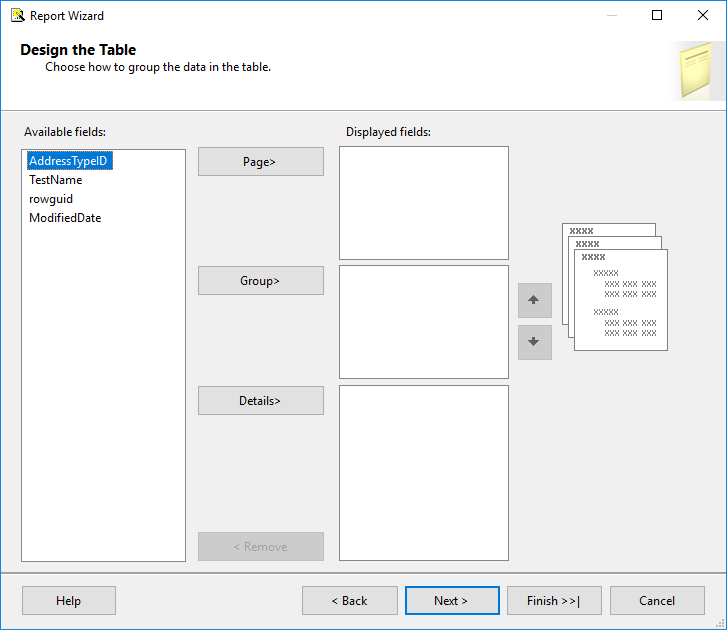The image size is (727, 630).
Task: Open Help for the wizard
Action: (68, 601)
